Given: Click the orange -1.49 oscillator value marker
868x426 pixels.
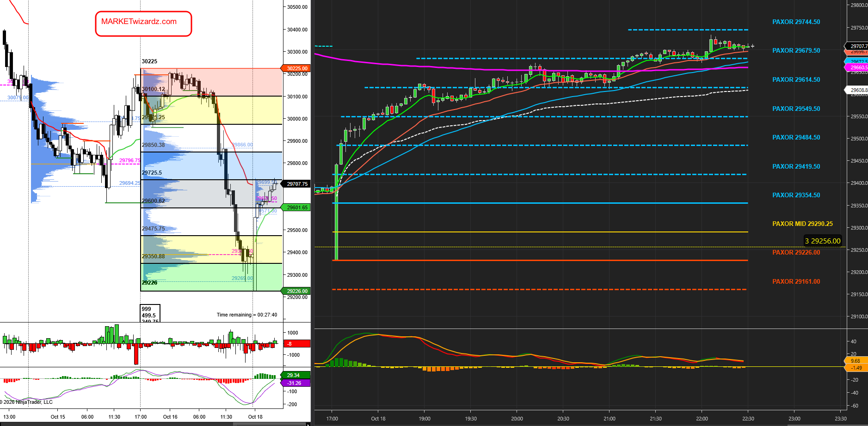Looking at the screenshot, I should (857, 368).
